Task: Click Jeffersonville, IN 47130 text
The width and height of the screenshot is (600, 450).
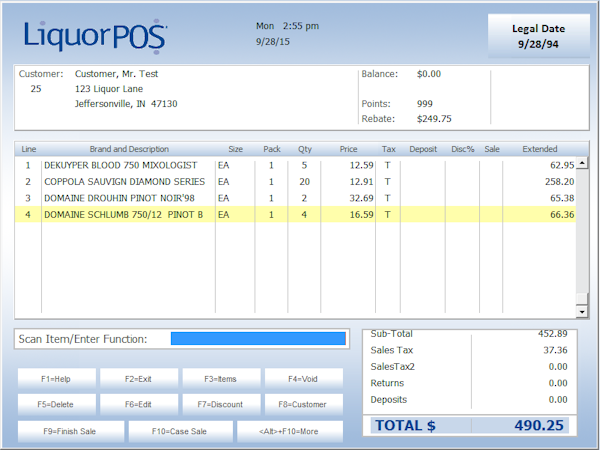Action: (126, 104)
